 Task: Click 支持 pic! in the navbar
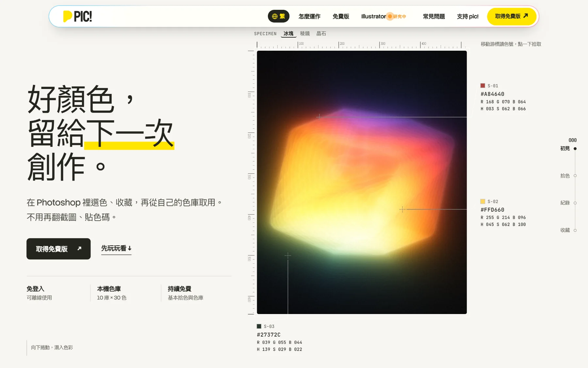(467, 16)
